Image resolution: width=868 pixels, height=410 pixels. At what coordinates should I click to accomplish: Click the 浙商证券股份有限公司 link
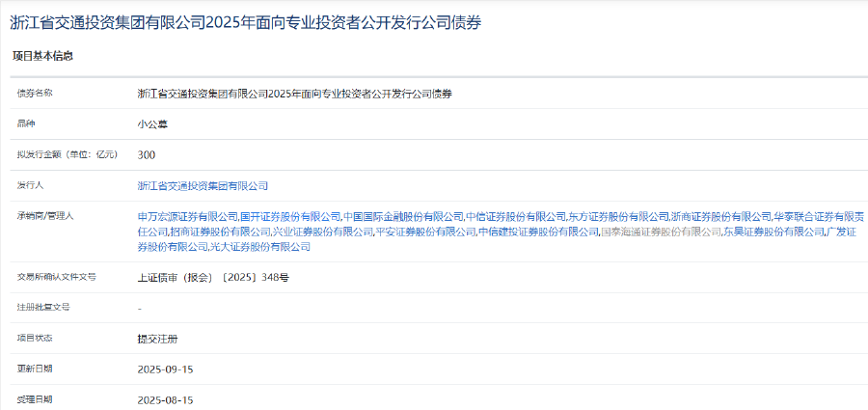pyautogui.click(x=721, y=216)
